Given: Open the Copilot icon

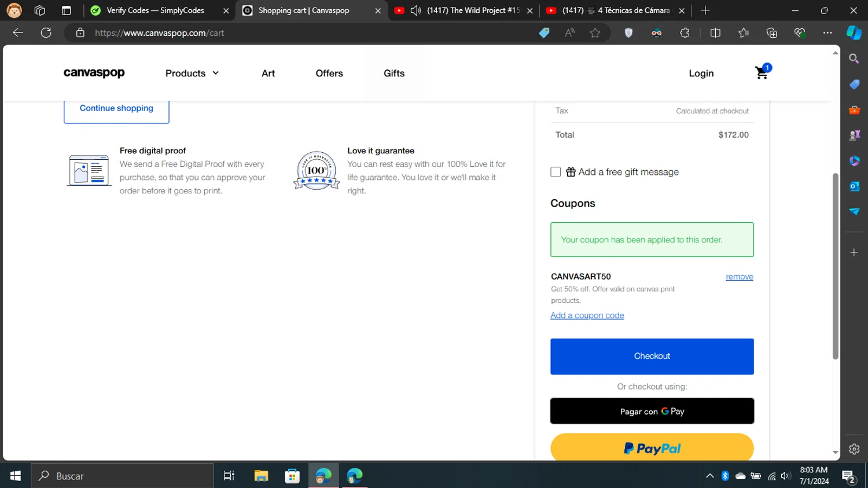Looking at the screenshot, I should click(854, 33).
